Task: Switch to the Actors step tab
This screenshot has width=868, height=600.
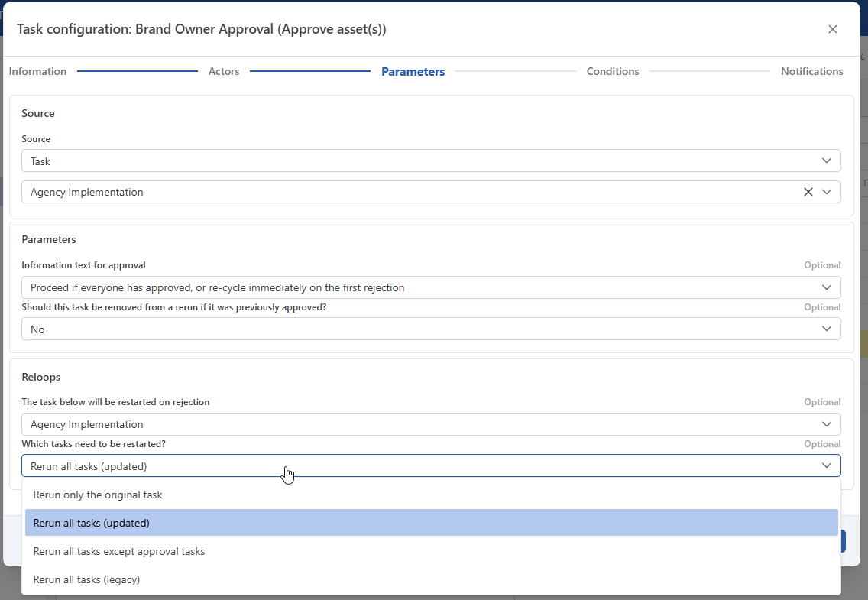Action: (224, 71)
